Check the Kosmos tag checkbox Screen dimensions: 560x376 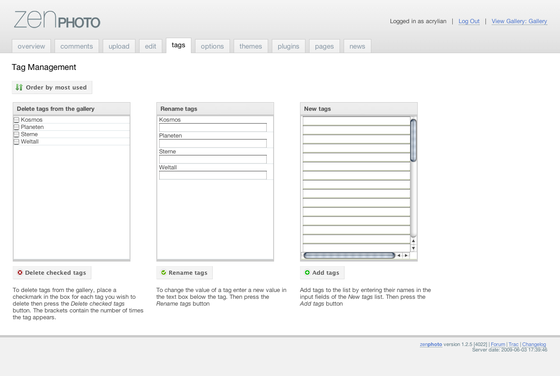(x=16, y=120)
